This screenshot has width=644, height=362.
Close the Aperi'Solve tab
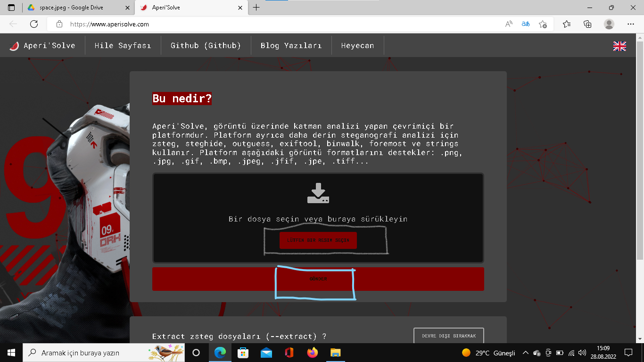coord(240,8)
